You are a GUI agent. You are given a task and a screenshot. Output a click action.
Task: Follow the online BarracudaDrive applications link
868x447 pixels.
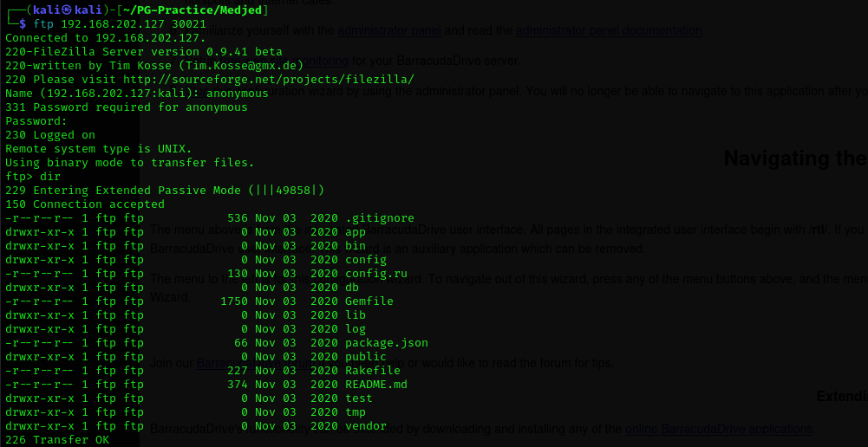(x=719, y=429)
